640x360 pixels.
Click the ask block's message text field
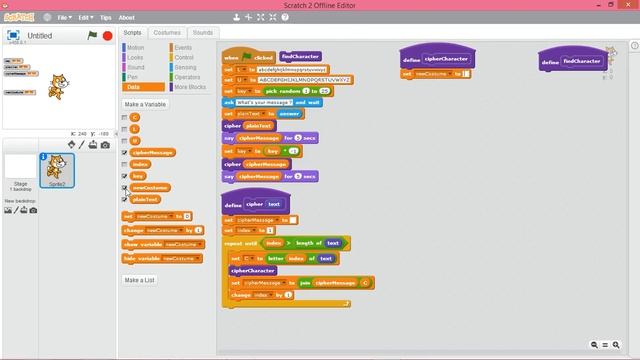[264, 102]
